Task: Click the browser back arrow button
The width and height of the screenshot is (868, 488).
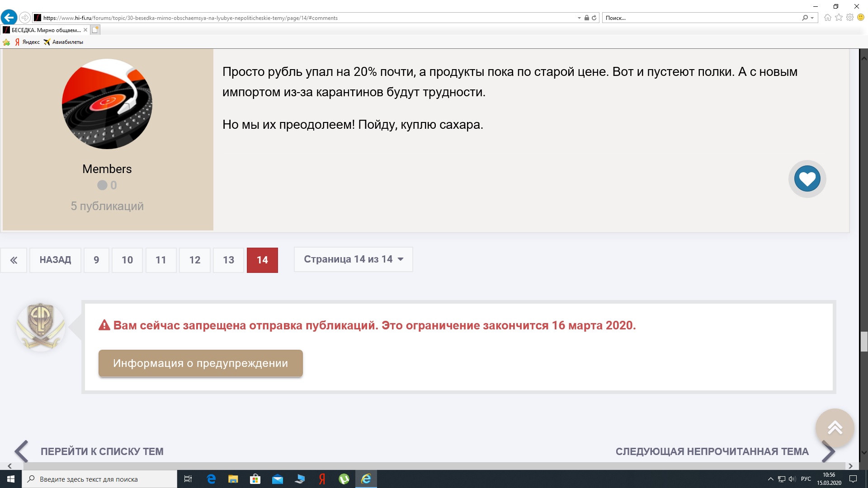Action: point(9,18)
